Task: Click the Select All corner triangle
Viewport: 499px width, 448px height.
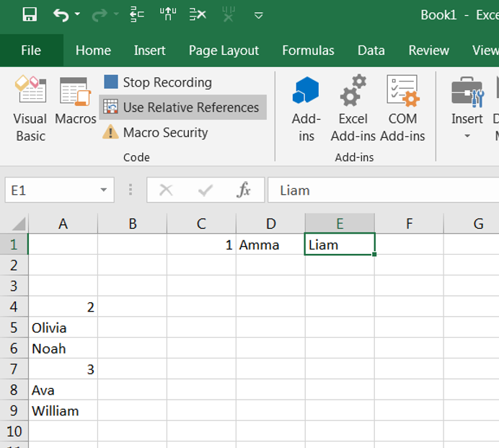Action: point(19,224)
